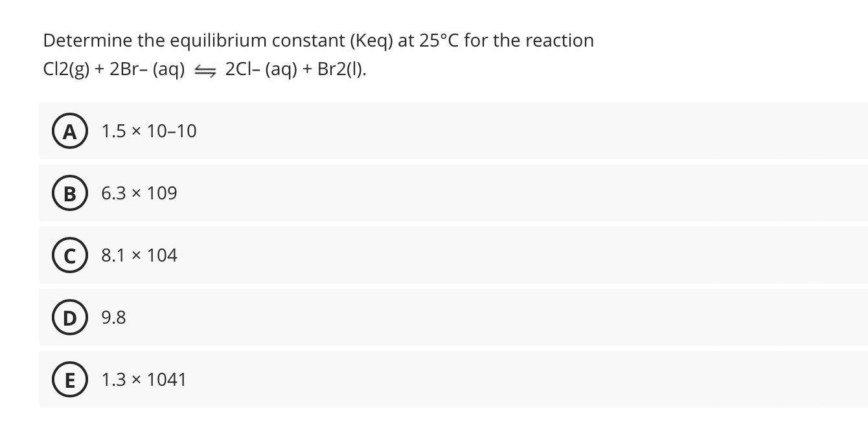Click the question text about Keq
868x424 pixels.
pos(317,40)
